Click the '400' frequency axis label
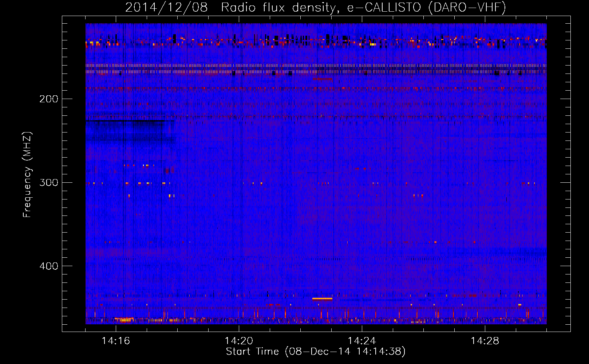 49,266
